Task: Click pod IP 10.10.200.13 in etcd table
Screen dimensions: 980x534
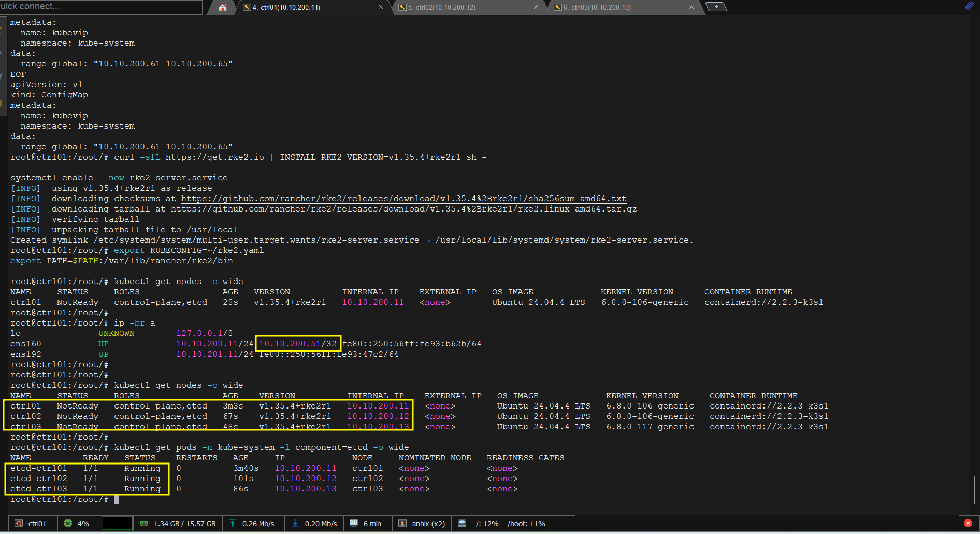Action: [306, 489]
